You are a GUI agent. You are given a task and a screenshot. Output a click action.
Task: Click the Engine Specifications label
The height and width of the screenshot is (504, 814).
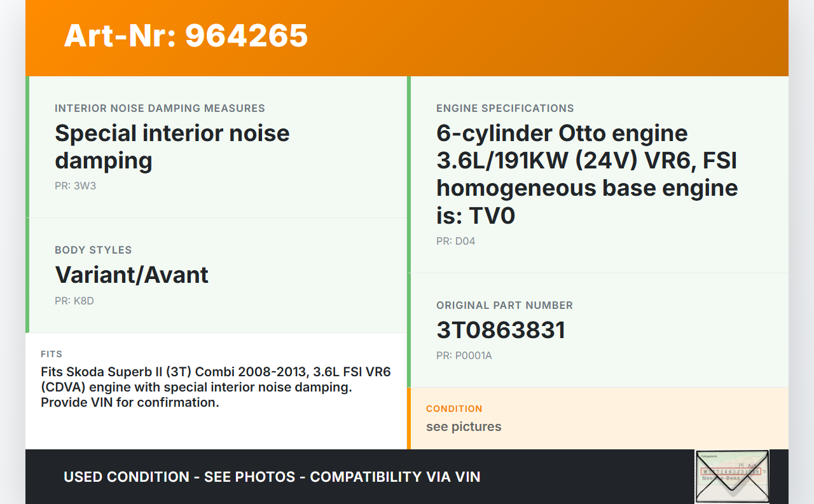(505, 109)
